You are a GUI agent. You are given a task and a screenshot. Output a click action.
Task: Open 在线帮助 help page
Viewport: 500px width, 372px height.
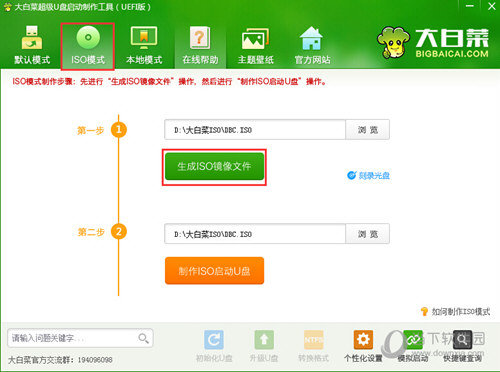point(200,46)
